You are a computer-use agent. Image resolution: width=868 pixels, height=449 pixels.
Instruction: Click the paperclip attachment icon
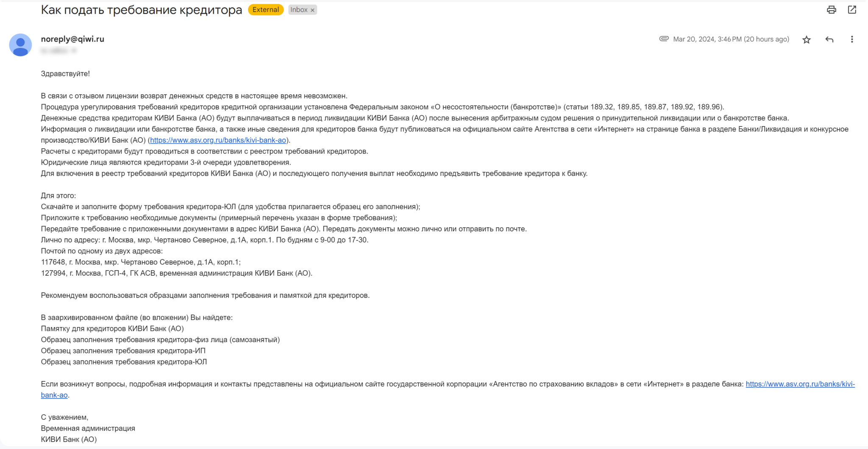(664, 39)
